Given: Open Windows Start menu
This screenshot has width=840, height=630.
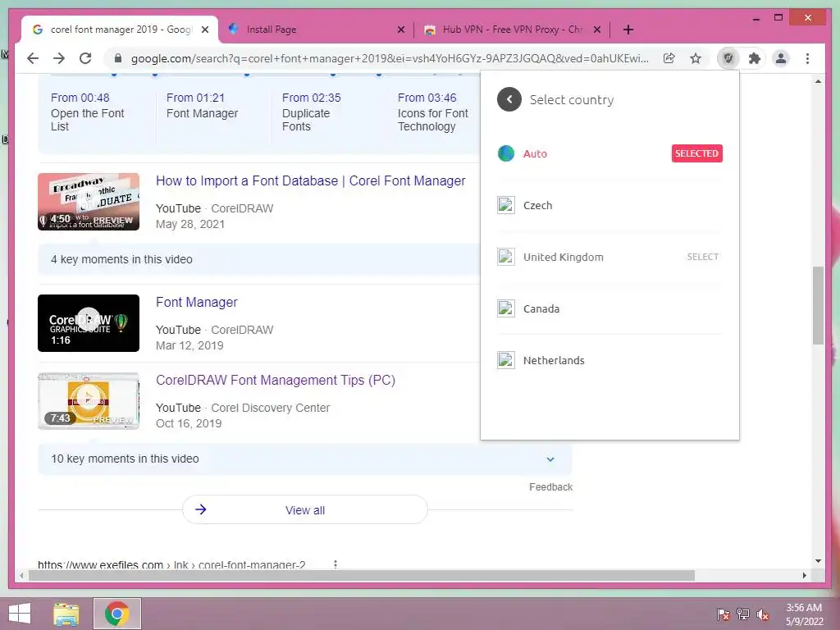Looking at the screenshot, I should 20,614.
